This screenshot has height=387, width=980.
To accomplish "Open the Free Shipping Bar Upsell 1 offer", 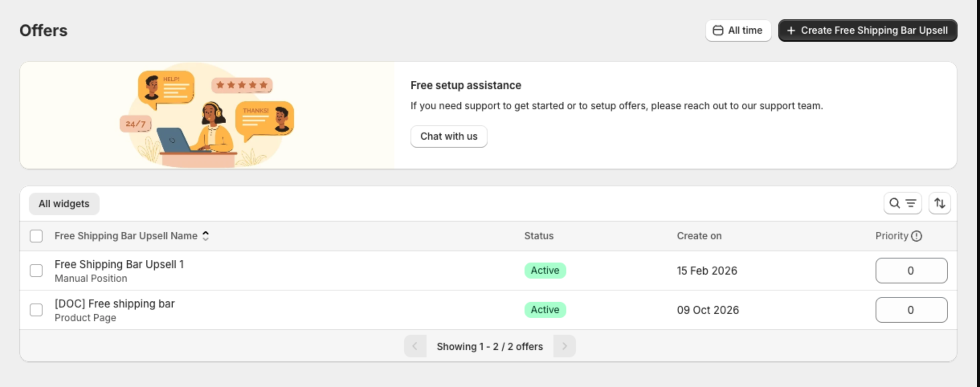I will (119, 264).
